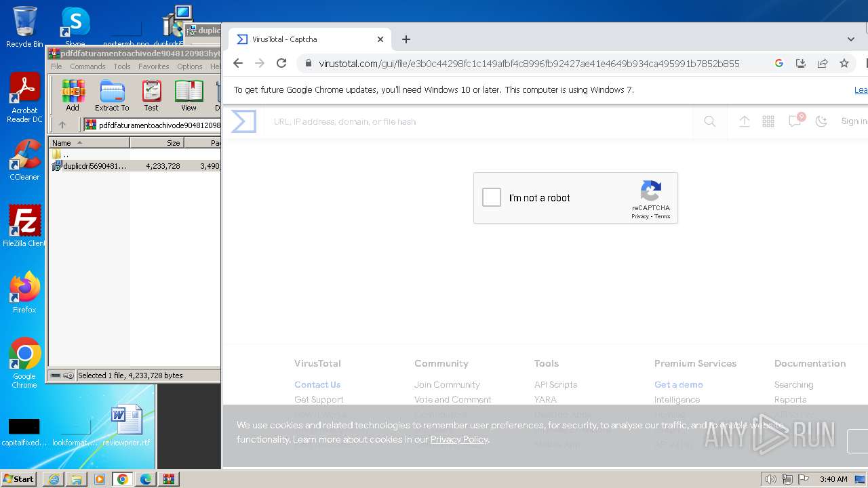
Task: Click the Chrome address bar URL
Action: [529, 64]
